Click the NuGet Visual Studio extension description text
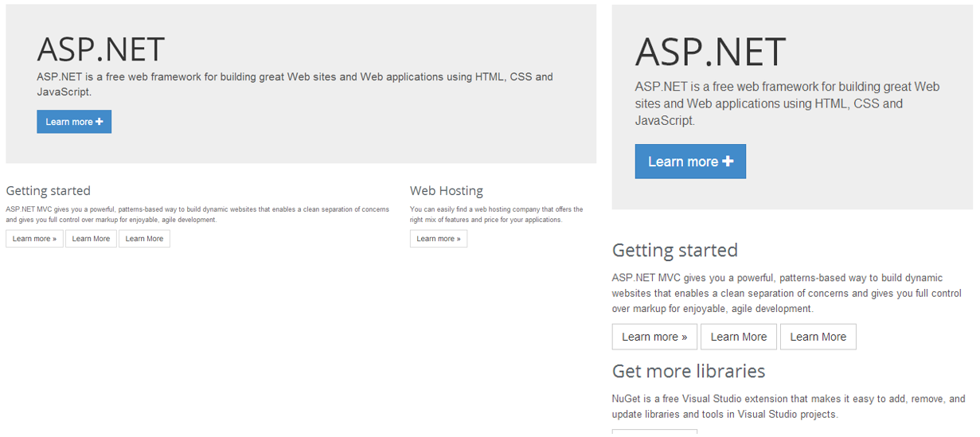 [x=787, y=407]
